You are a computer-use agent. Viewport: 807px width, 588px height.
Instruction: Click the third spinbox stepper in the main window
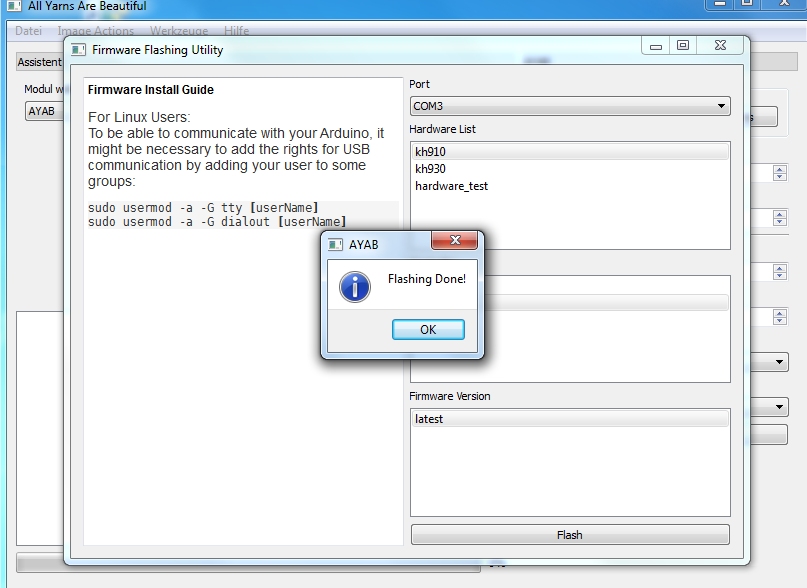780,272
